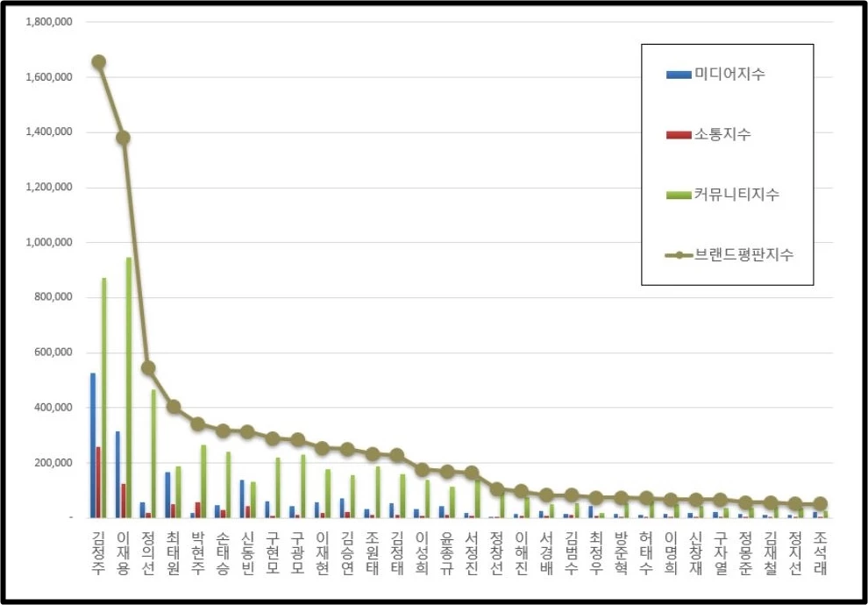Select 김정주's red communication index bar
The width and height of the screenshot is (868, 605).
pos(98,482)
